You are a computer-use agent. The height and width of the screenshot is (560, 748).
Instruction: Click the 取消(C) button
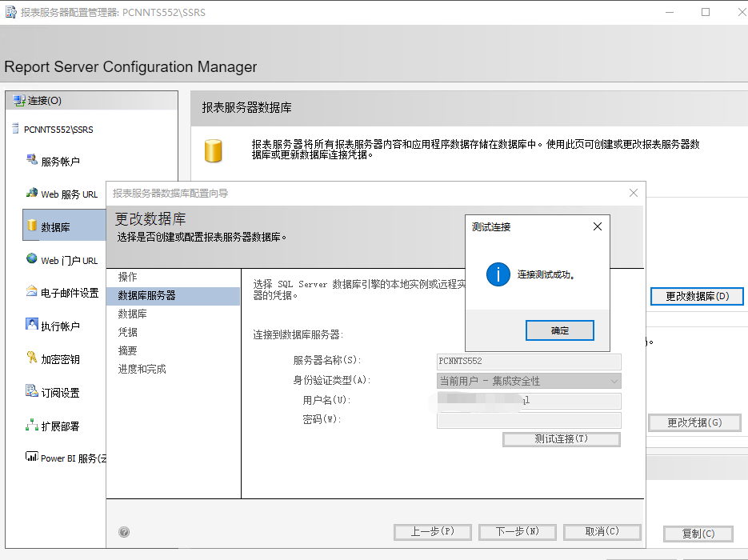coord(602,531)
